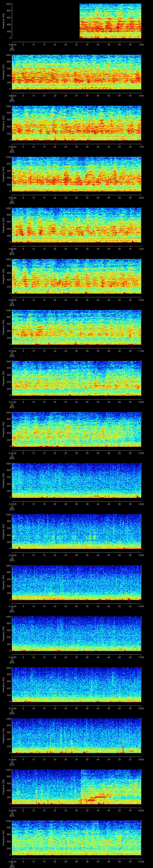Click the 3:09:00 time axis label
The width and height of the screenshot is (153, 868).
(x=12, y=300)
